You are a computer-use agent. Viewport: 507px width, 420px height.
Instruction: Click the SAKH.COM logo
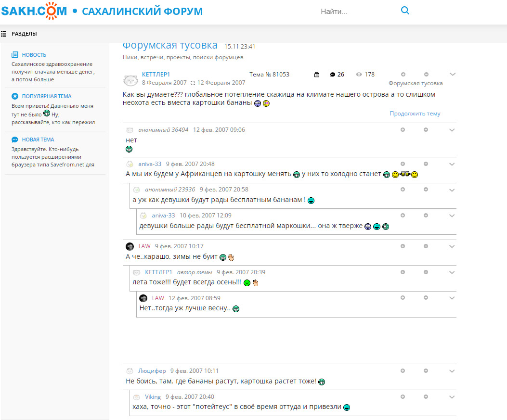pos(34,11)
